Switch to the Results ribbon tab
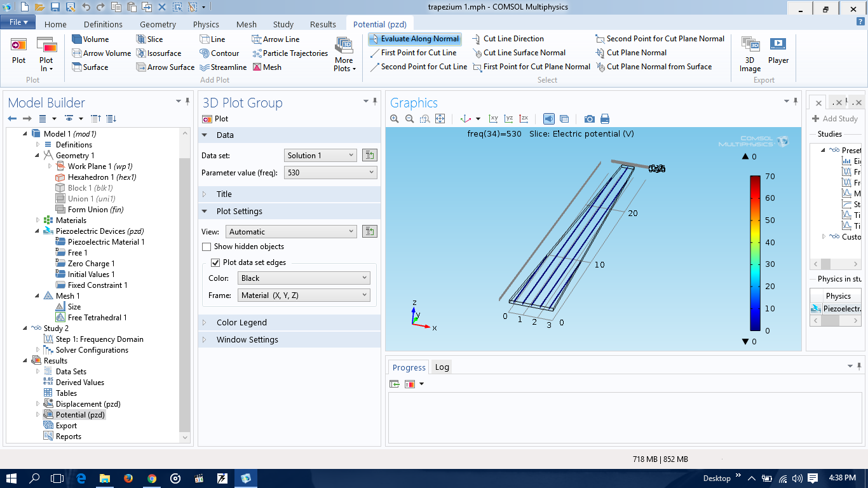 [x=323, y=24]
